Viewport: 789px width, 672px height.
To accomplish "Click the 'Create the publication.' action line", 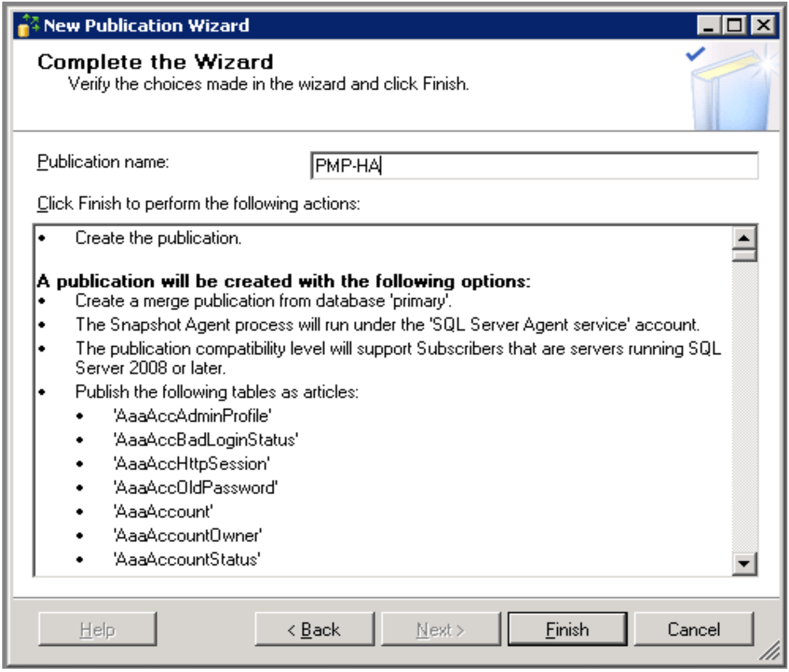I will point(158,238).
